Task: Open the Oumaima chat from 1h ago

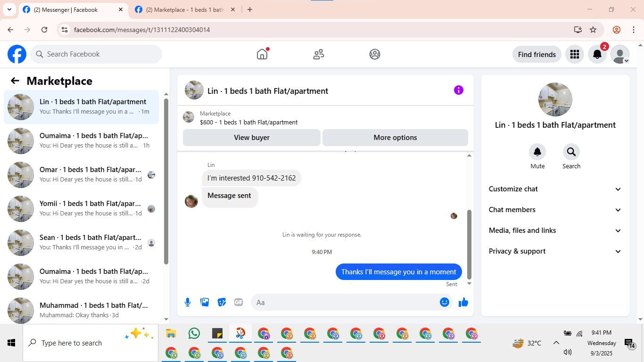Action: pos(81,141)
